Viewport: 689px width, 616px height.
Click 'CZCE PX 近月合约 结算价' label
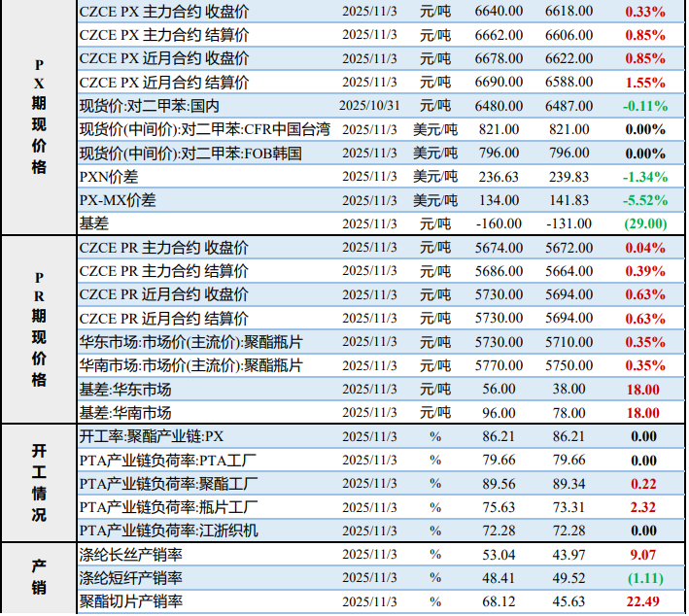(164, 83)
